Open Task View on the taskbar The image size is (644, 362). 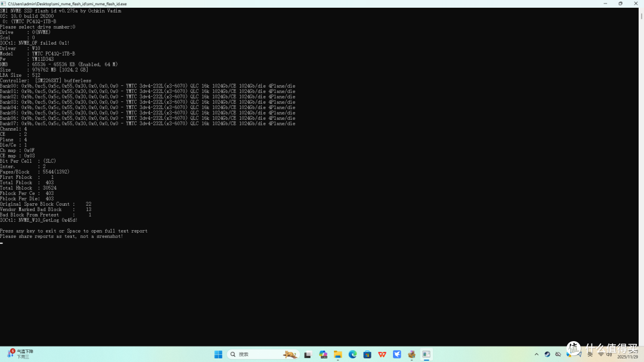[x=308, y=354]
